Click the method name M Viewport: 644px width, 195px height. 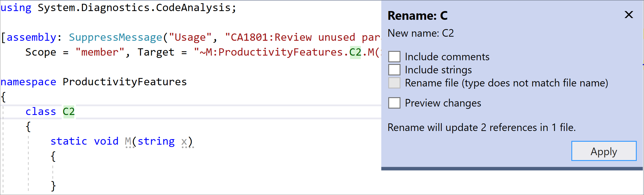[x=128, y=141]
